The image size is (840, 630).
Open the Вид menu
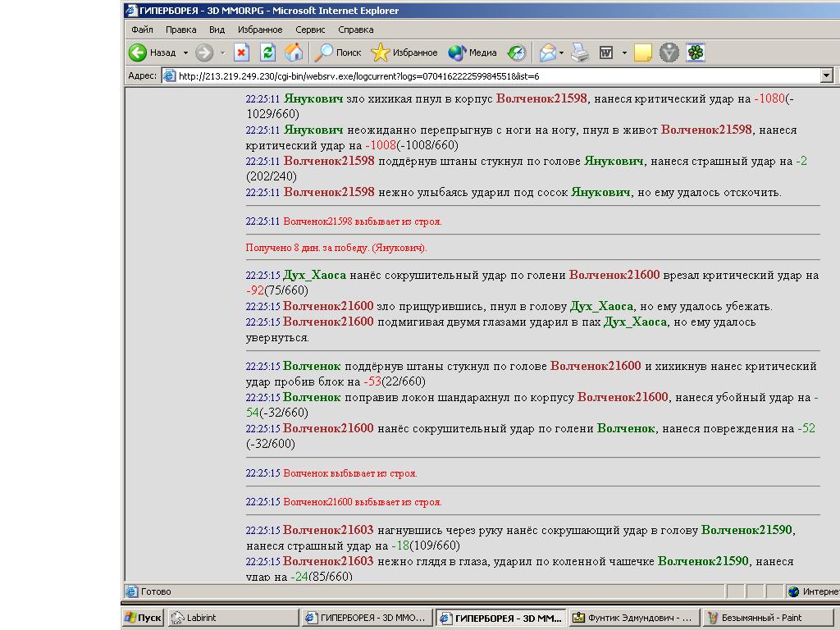217,30
